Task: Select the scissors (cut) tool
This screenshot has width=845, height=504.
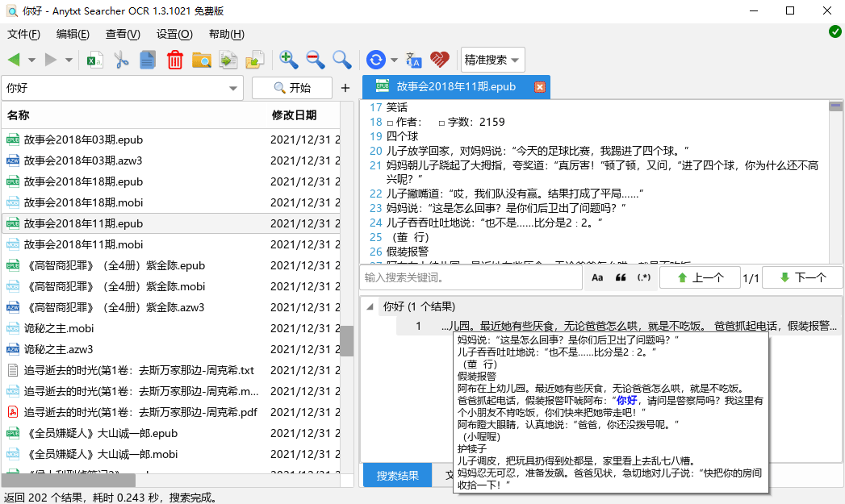Action: click(121, 59)
